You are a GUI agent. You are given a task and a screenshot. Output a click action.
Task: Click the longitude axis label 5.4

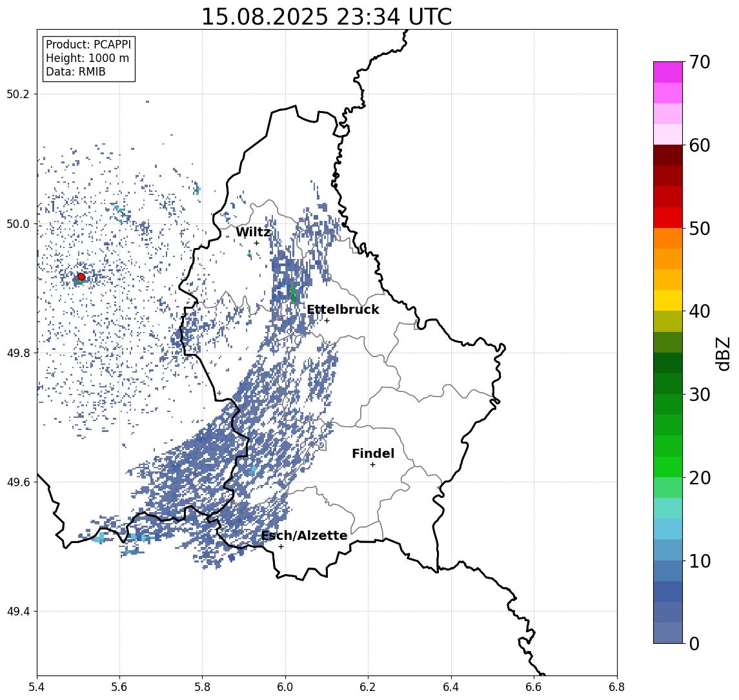pos(37,687)
